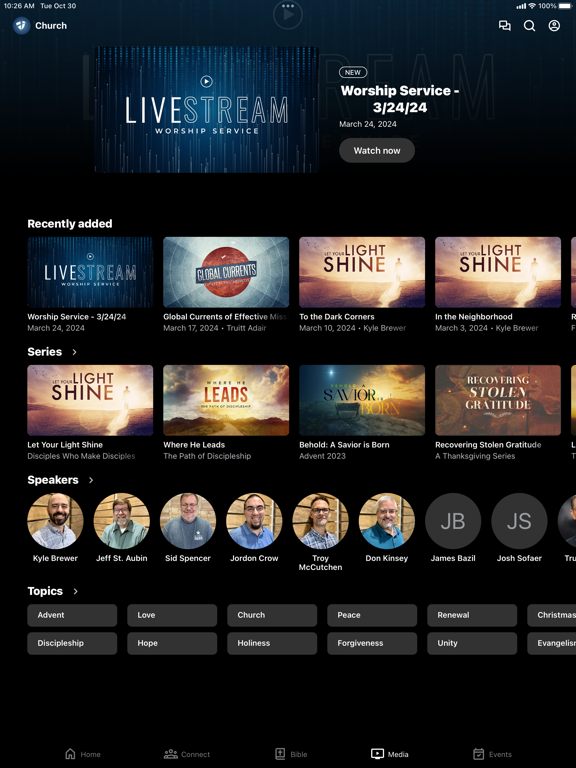
Task: Select speaker Kyle Brewer avatar
Action: click(x=55, y=521)
